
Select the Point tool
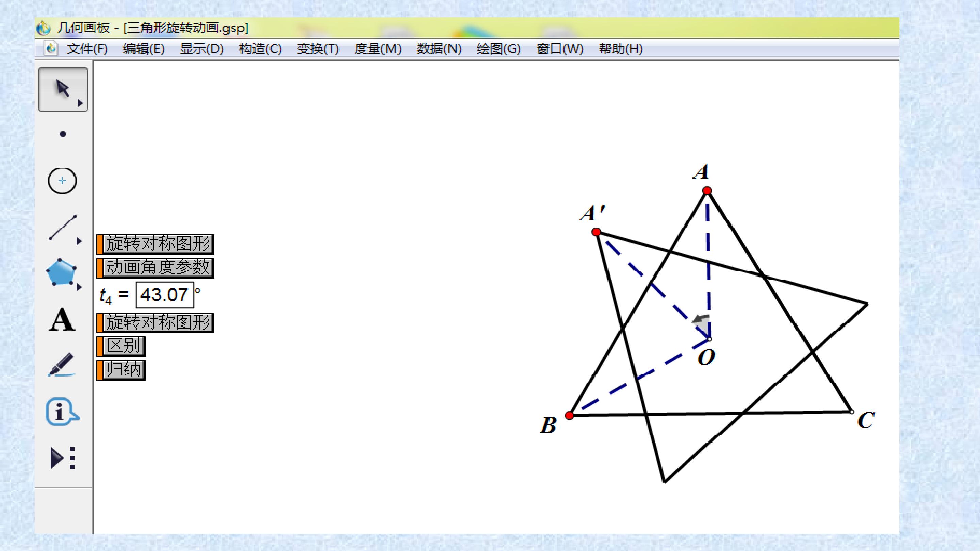coord(63,134)
